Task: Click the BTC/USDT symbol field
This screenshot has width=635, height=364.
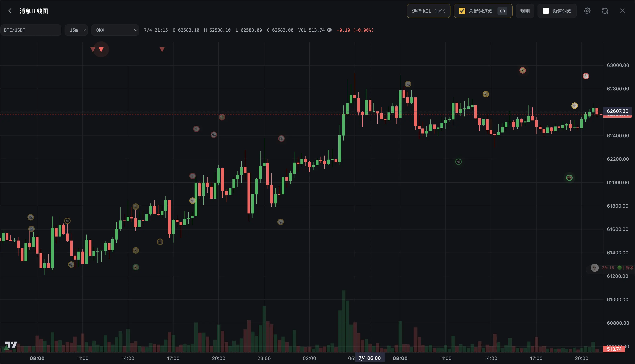Action: point(31,30)
